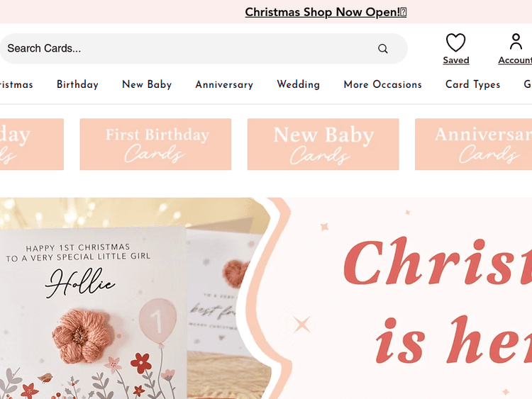532x399 pixels.
Task: Open the Birthday menu
Action: coord(77,84)
